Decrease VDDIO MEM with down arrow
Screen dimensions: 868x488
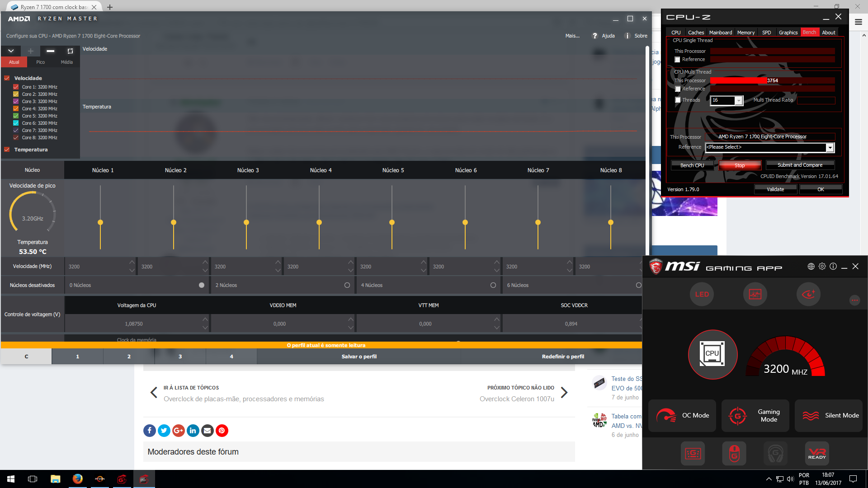tap(351, 328)
